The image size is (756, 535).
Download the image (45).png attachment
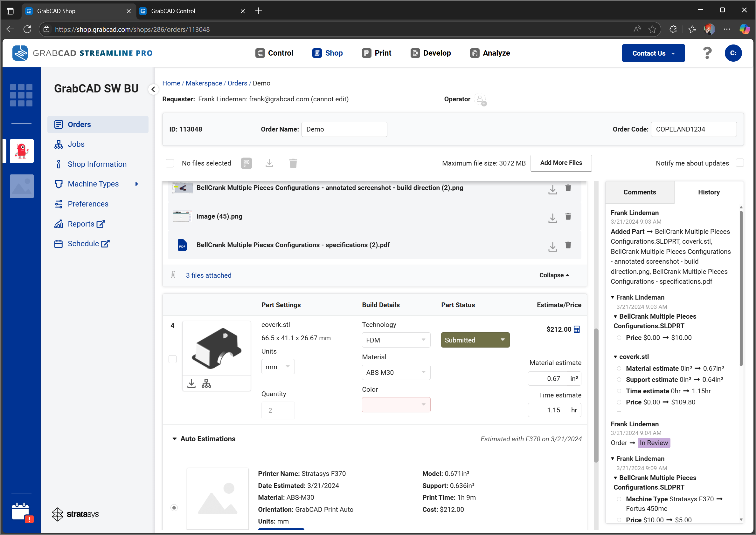552,217
